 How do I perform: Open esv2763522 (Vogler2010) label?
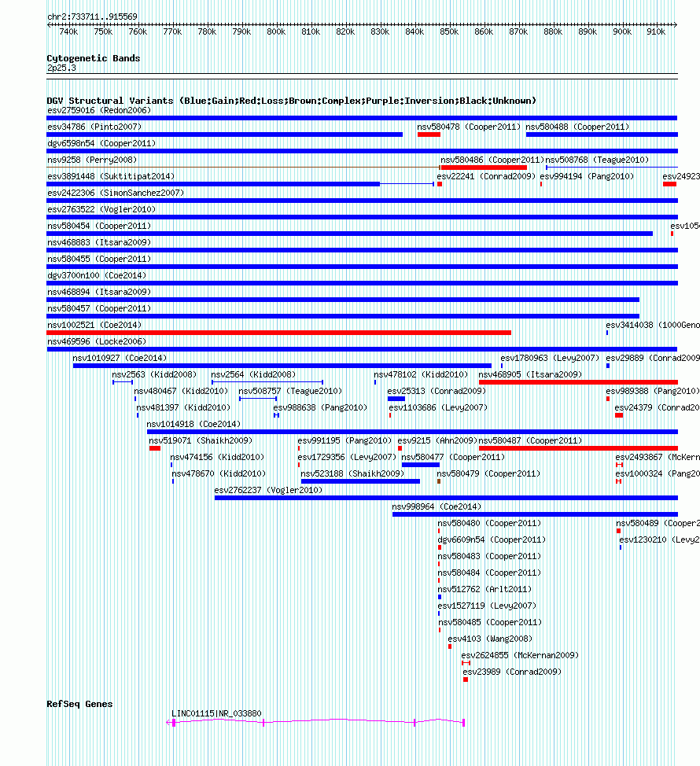(x=101, y=209)
